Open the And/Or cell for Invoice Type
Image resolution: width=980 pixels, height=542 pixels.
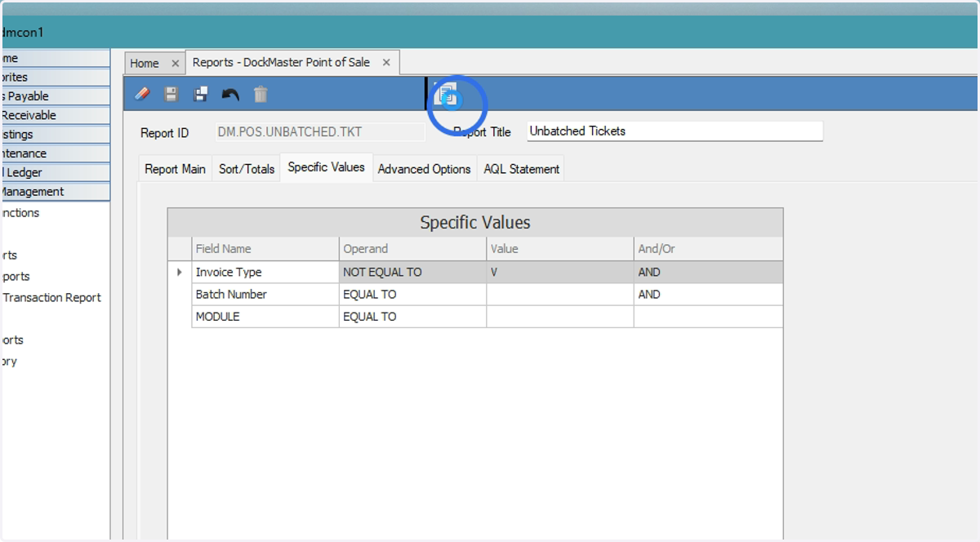pyautogui.click(x=708, y=272)
